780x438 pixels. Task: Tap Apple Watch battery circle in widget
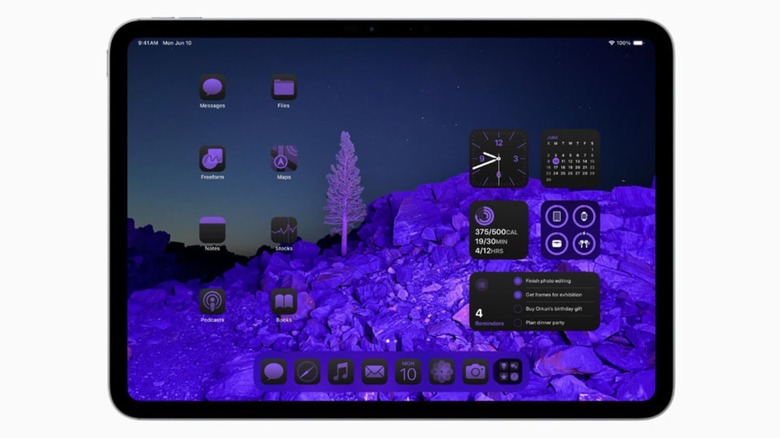coord(584,217)
